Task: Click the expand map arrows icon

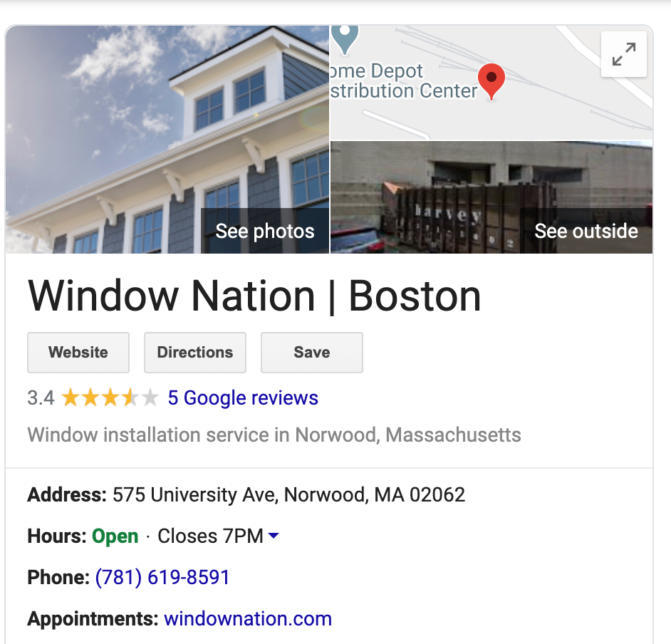Action: point(623,54)
